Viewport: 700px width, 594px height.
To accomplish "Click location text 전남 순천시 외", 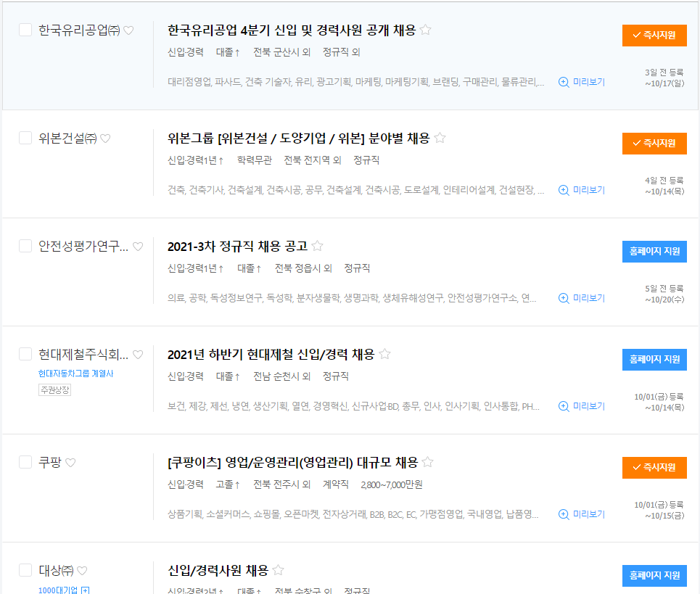I will coord(281,376).
